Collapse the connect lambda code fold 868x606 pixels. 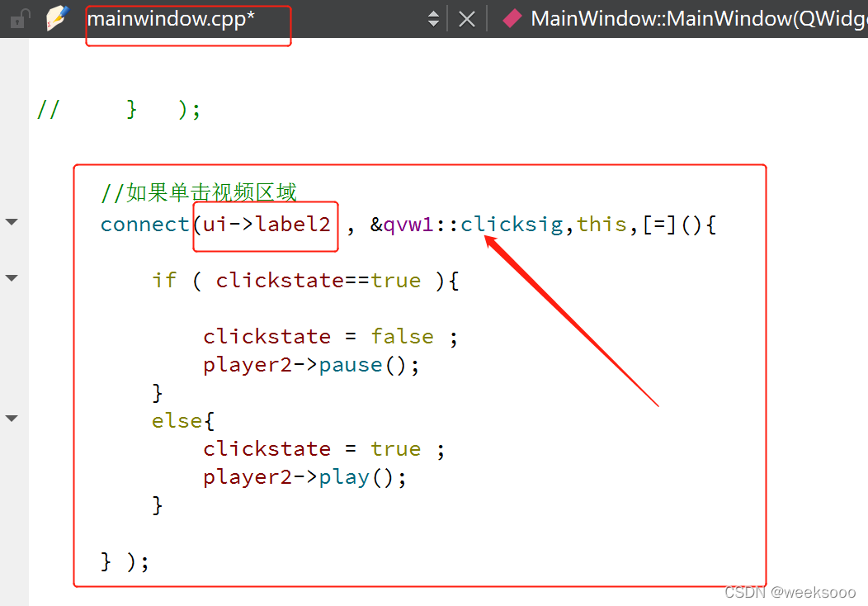point(12,222)
